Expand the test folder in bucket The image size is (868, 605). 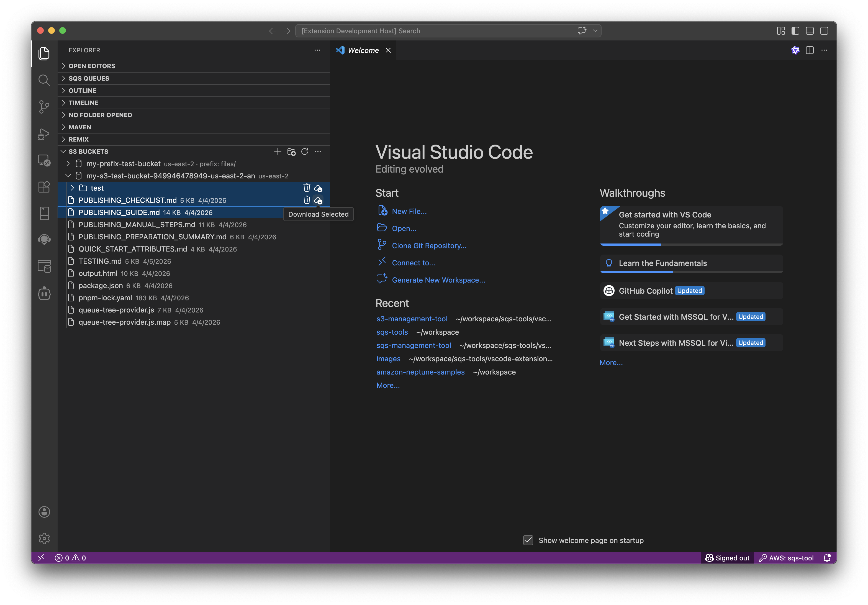tap(72, 188)
